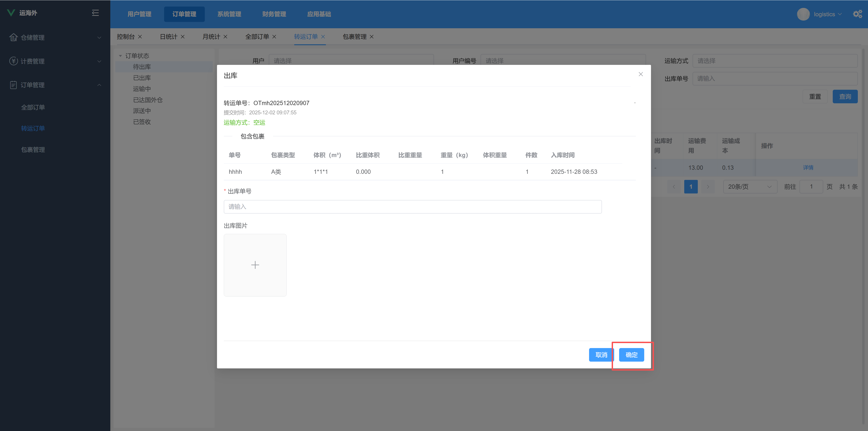Close the 日统计 tab with its X icon
868x431 pixels.
[183, 37]
